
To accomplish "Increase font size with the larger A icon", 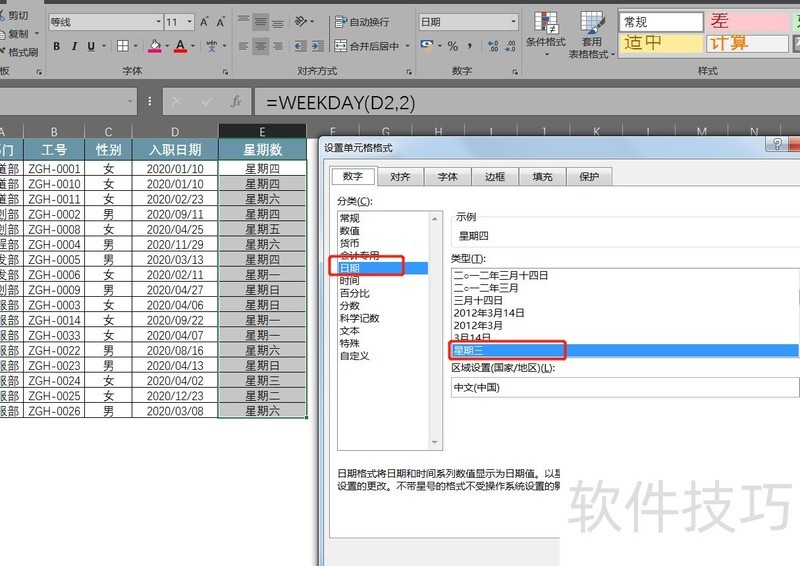I will [204, 22].
